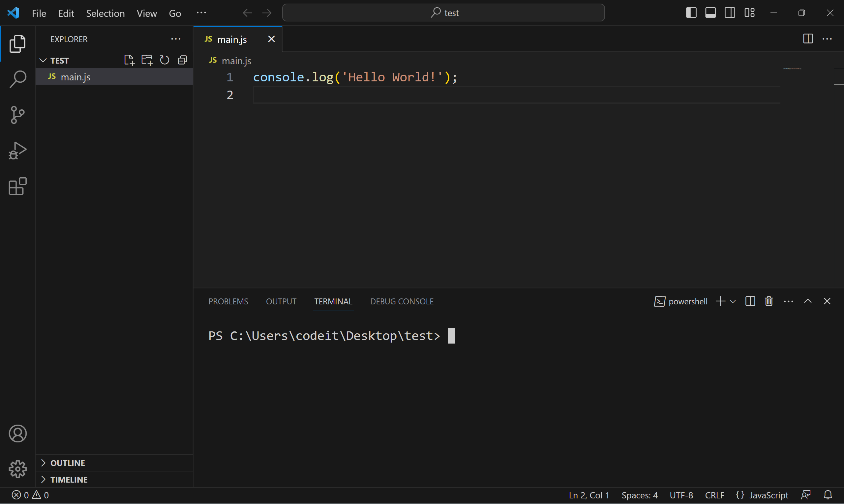Open the Extensions view
The height and width of the screenshot is (504, 844).
[17, 186]
